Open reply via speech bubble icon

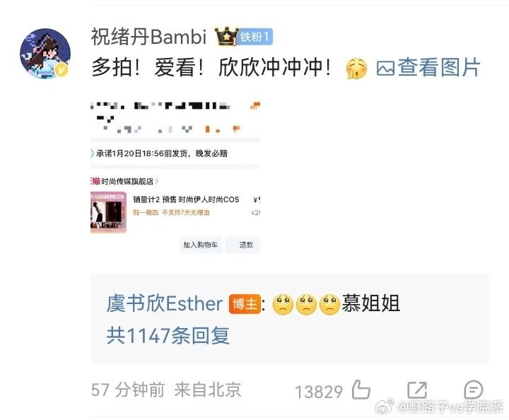pos(473,390)
